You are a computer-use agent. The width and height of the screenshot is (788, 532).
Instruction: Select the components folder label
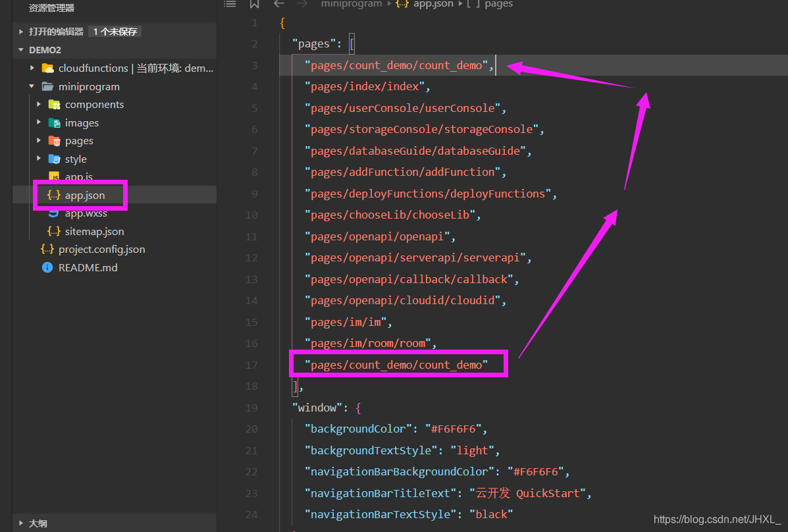(x=95, y=105)
